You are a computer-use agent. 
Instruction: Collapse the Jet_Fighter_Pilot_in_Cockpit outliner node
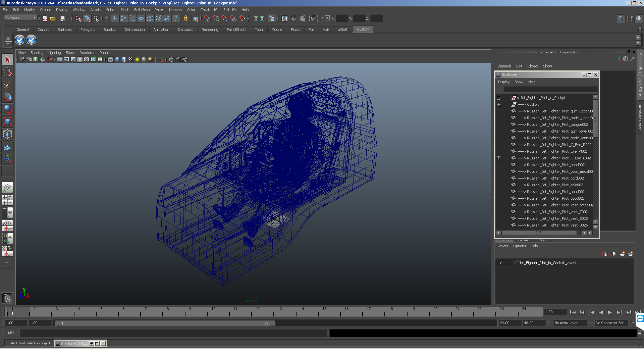499,98
